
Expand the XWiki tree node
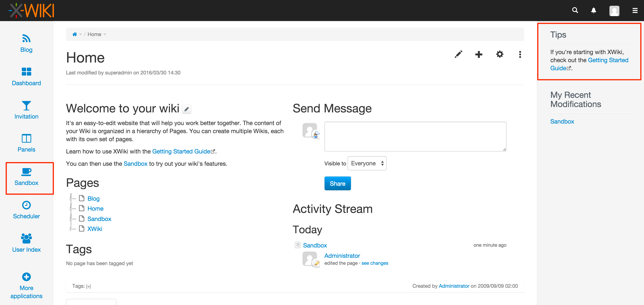(71, 229)
